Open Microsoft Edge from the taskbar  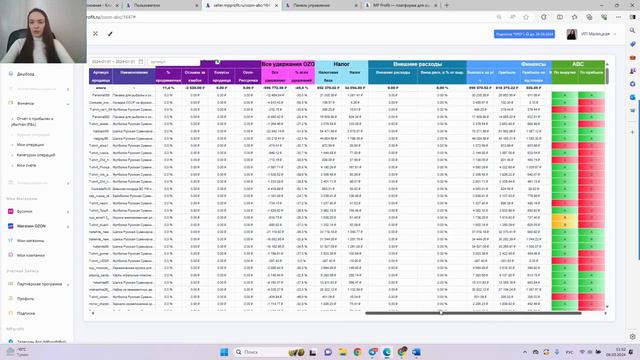(387, 352)
